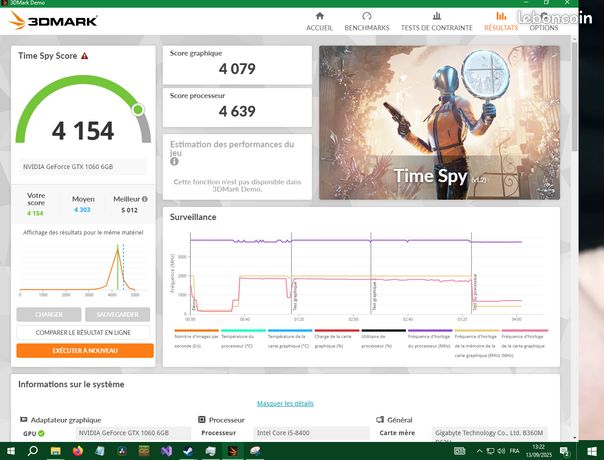This screenshot has height=460, width=604.
Task: Open DaVinci Resolve taskbar icon
Action: tap(122, 451)
